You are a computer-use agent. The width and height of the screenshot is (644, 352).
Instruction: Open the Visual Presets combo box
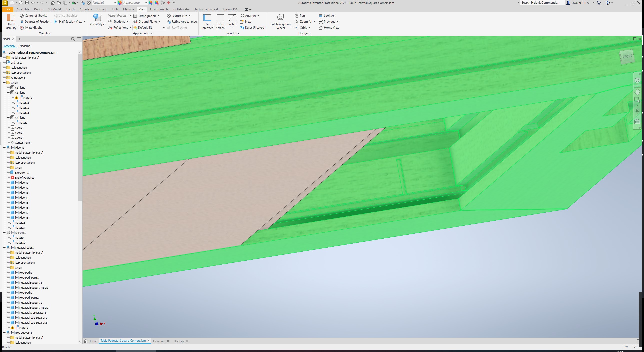click(x=120, y=16)
